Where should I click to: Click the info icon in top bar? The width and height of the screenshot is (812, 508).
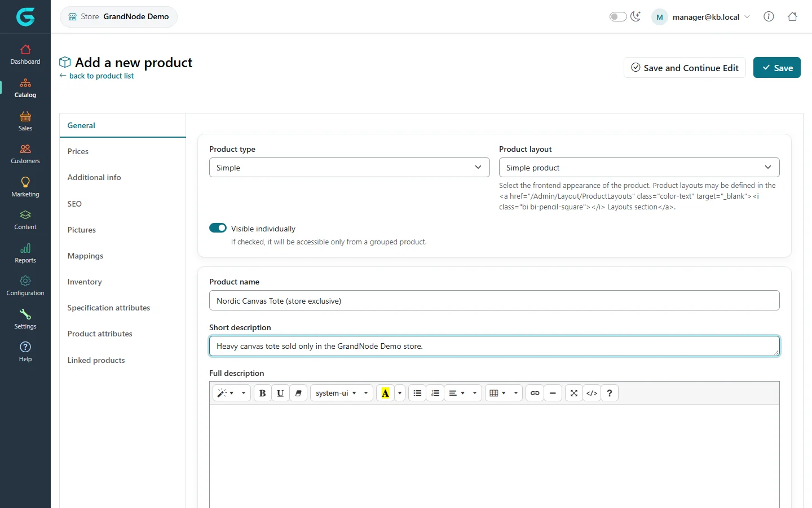[769, 16]
